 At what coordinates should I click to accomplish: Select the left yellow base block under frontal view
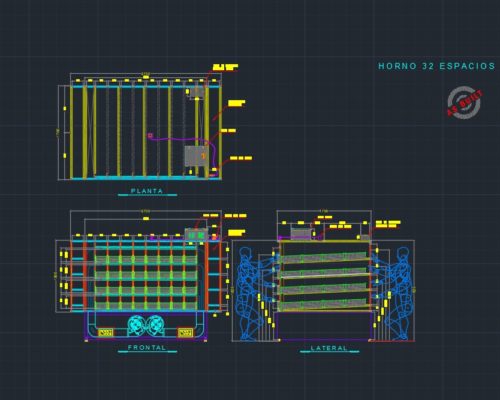(x=106, y=332)
